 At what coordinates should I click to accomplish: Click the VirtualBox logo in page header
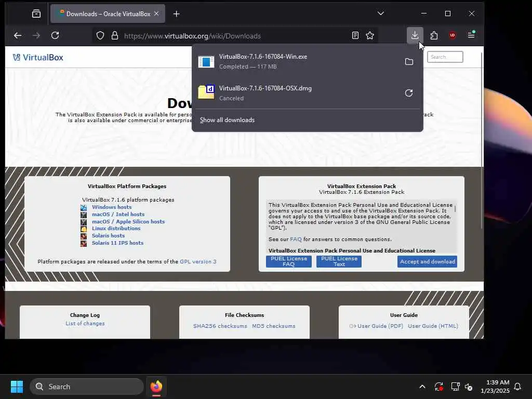point(38,57)
